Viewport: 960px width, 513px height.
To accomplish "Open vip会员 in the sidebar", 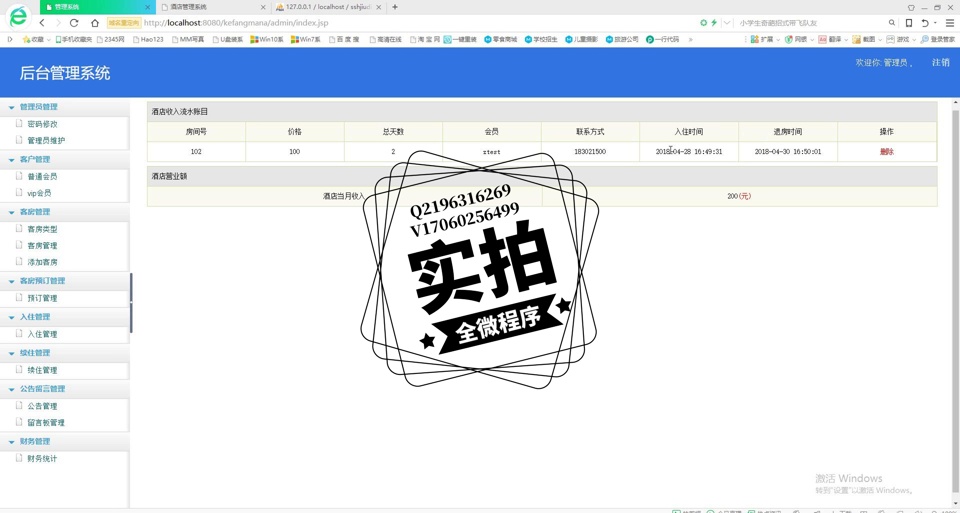I will (x=39, y=193).
